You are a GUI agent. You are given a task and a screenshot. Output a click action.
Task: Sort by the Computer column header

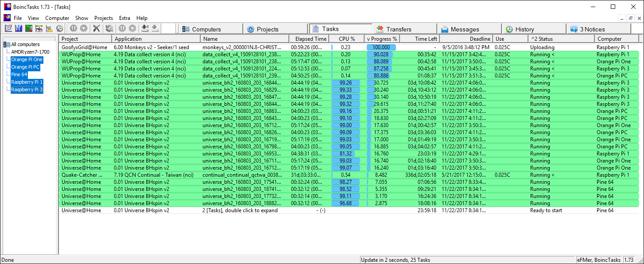(617, 39)
